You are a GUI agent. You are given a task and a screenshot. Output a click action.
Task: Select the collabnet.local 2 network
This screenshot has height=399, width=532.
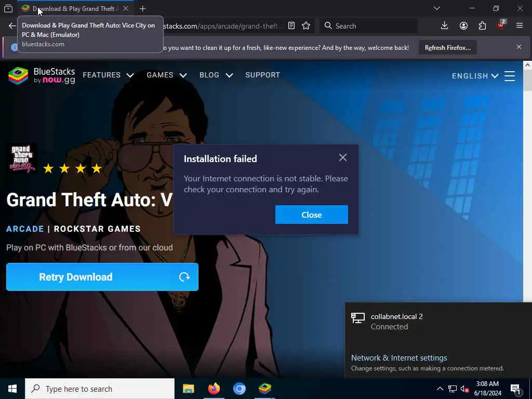pos(438,321)
